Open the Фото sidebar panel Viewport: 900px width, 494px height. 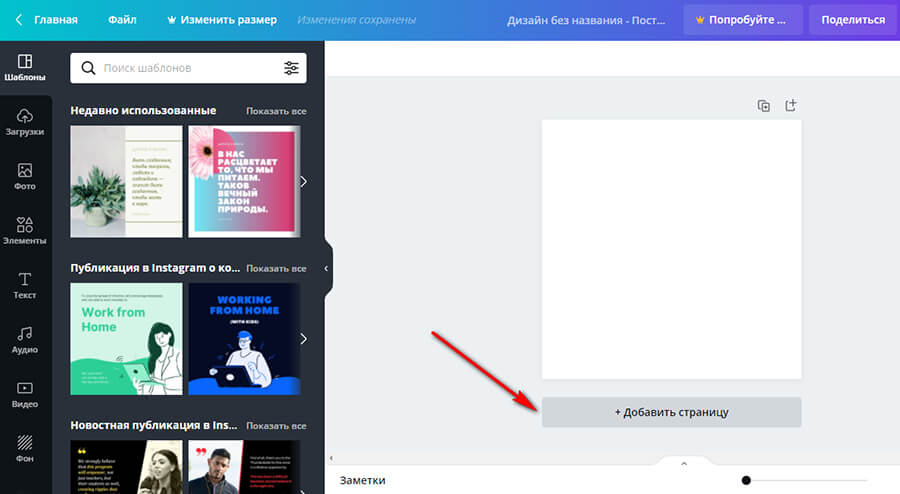(25, 177)
